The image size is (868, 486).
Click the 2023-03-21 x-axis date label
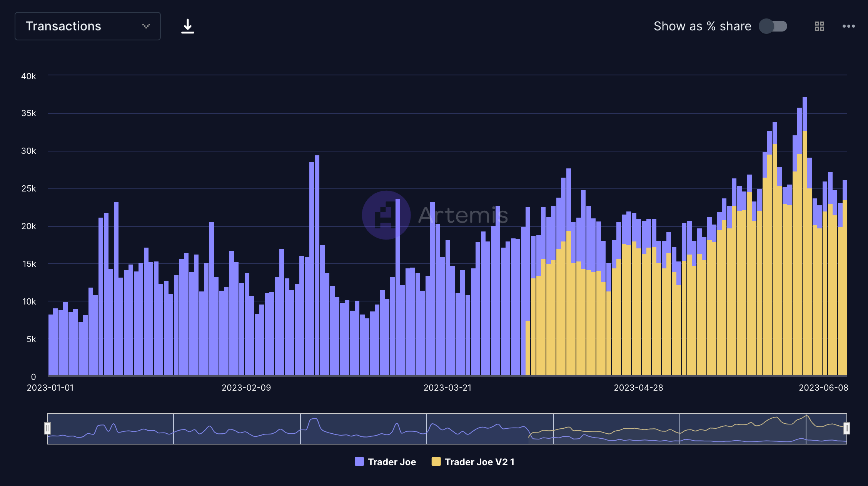(447, 388)
